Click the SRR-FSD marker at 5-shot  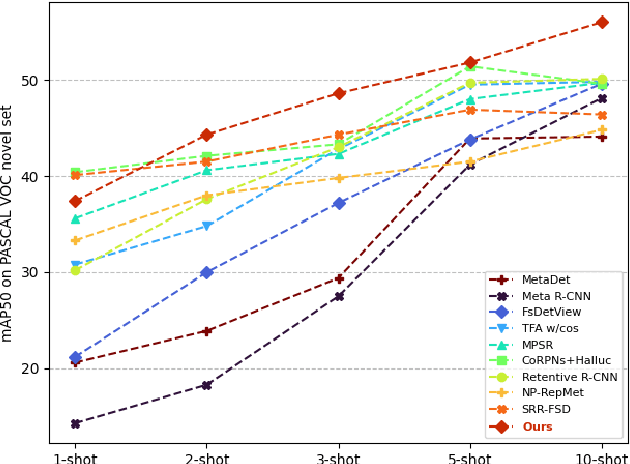point(470,110)
